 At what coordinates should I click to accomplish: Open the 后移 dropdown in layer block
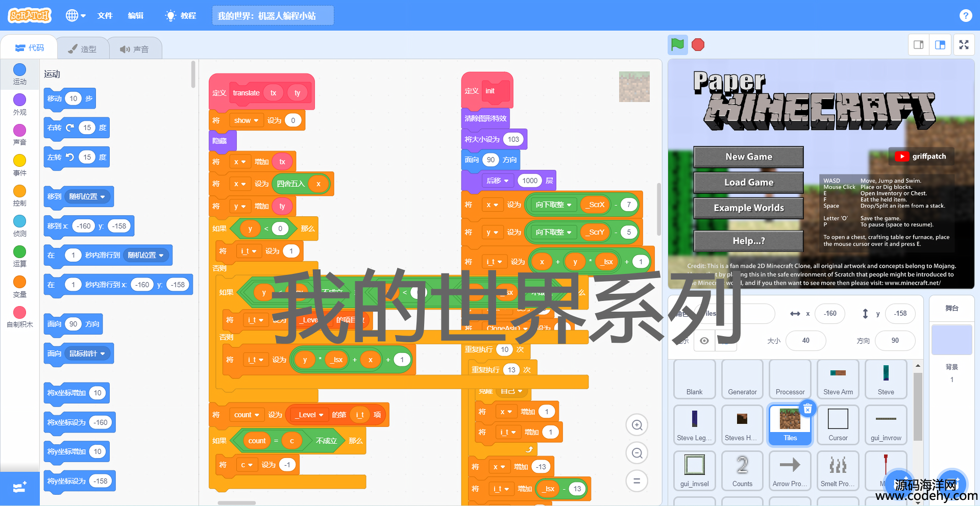(x=498, y=181)
